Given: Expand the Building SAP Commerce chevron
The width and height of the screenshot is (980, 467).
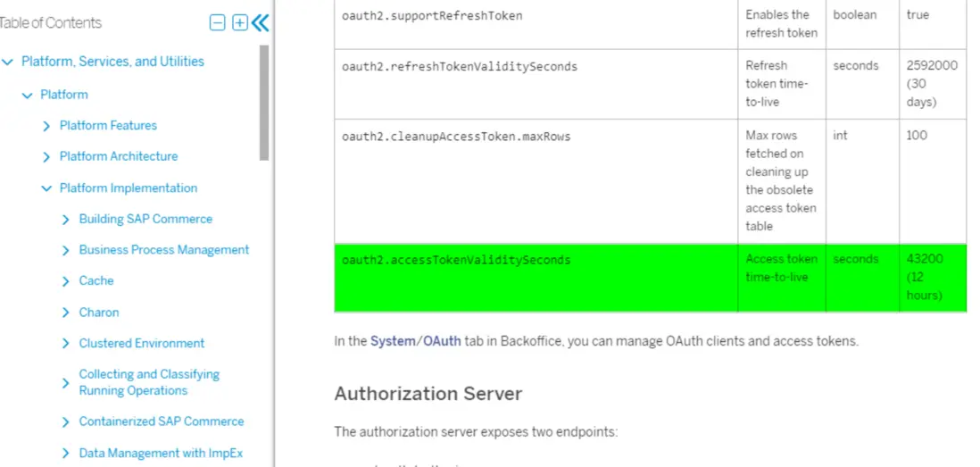Looking at the screenshot, I should (x=65, y=220).
